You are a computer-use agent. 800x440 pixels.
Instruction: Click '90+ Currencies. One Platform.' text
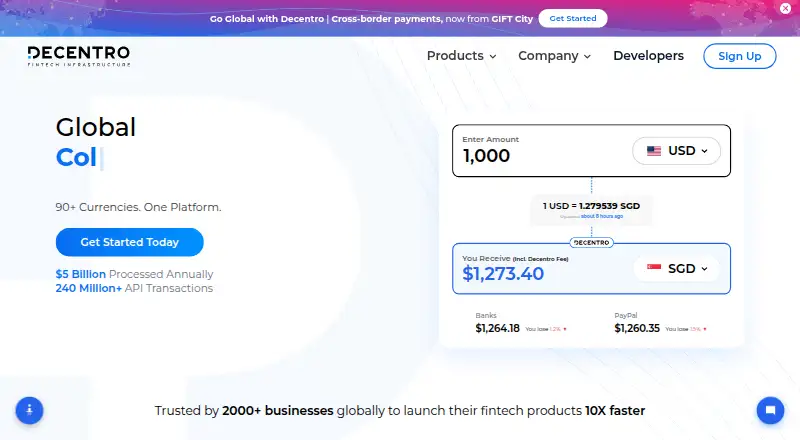click(x=138, y=207)
